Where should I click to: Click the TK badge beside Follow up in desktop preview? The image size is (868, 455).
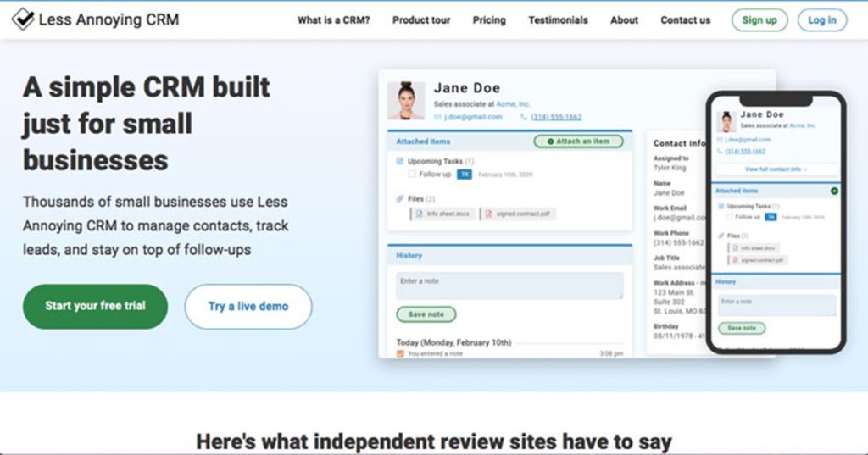pyautogui.click(x=465, y=175)
